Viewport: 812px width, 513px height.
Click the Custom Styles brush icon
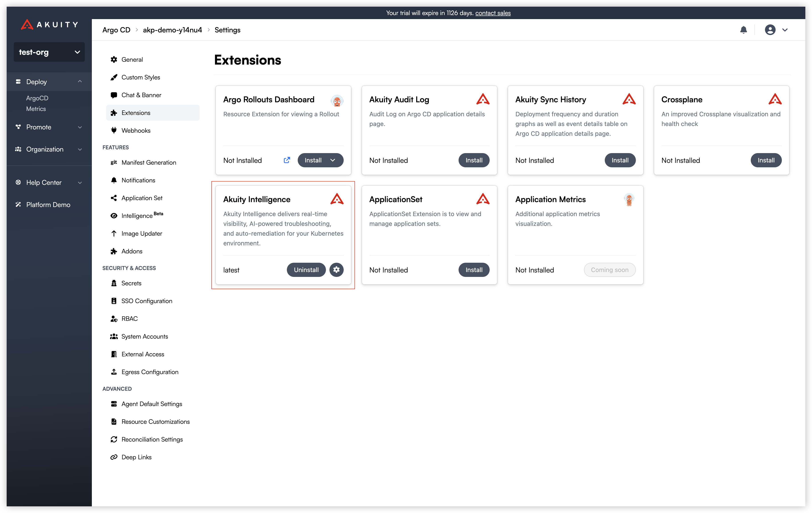[x=114, y=77]
